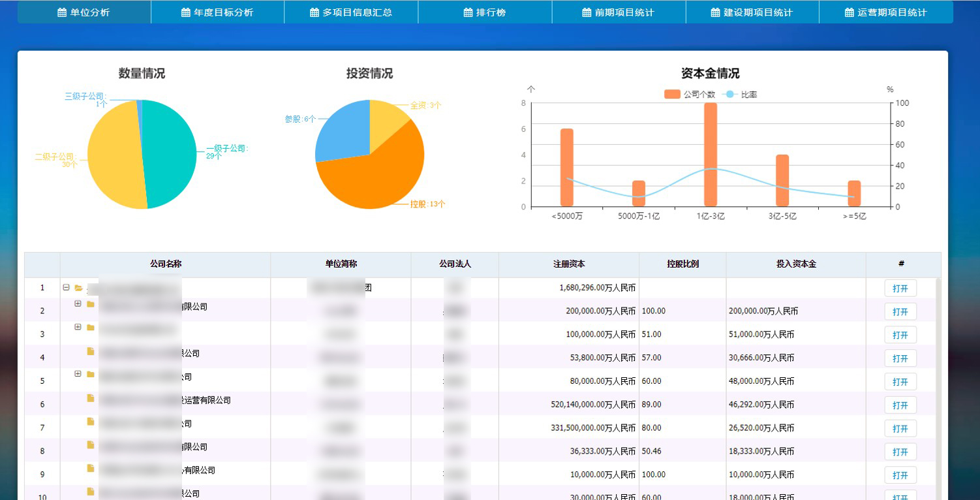Open the row 3 company details
980x500 pixels.
(x=900, y=335)
